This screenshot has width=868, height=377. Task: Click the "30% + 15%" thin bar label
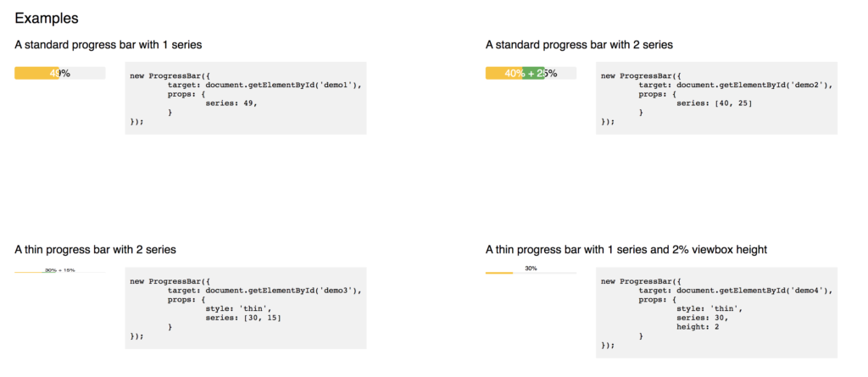pos(60,270)
